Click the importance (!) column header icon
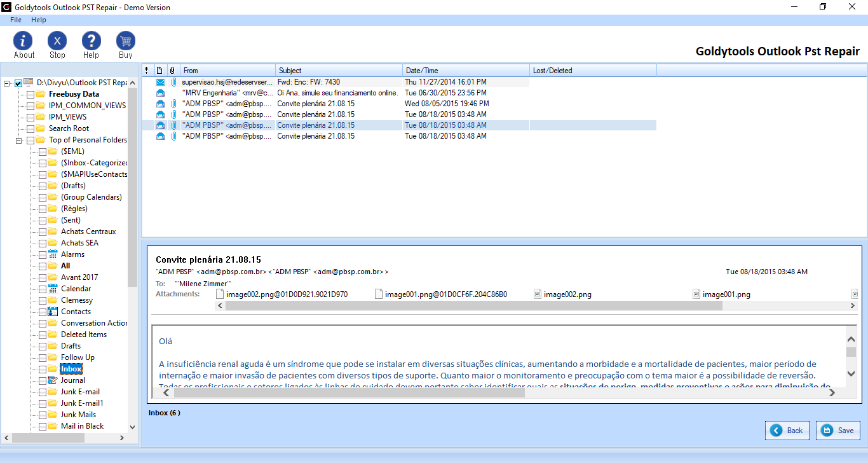The image size is (868, 463). 147,71
